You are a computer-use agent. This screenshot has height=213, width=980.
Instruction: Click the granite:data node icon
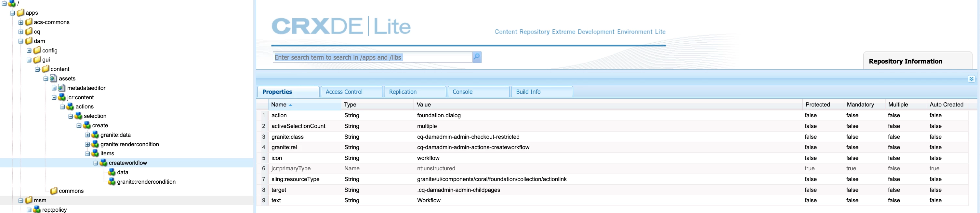point(96,135)
